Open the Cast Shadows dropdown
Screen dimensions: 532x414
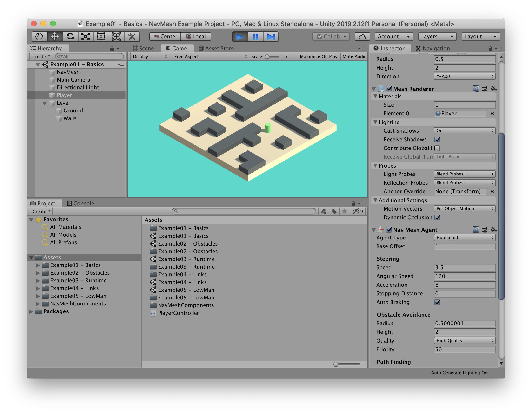464,131
